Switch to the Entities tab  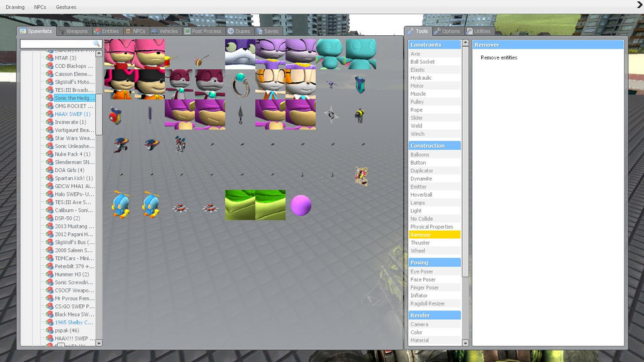tap(106, 31)
